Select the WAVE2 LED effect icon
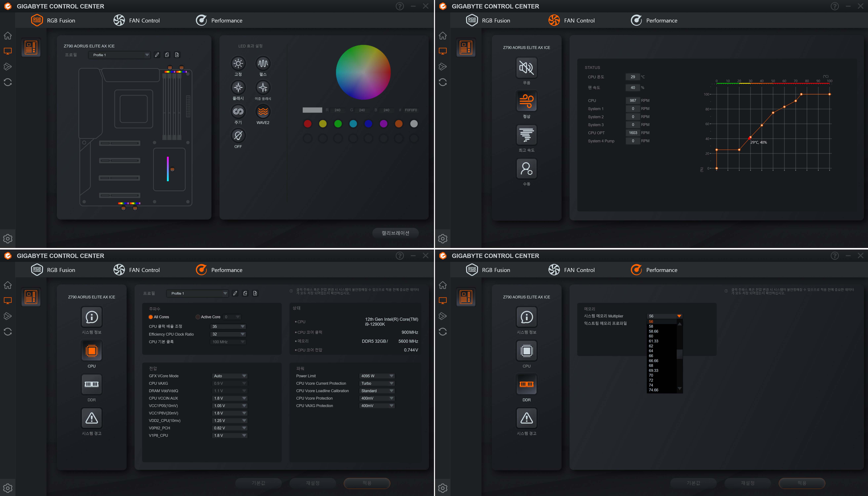This screenshot has height=496, width=868. (x=263, y=112)
